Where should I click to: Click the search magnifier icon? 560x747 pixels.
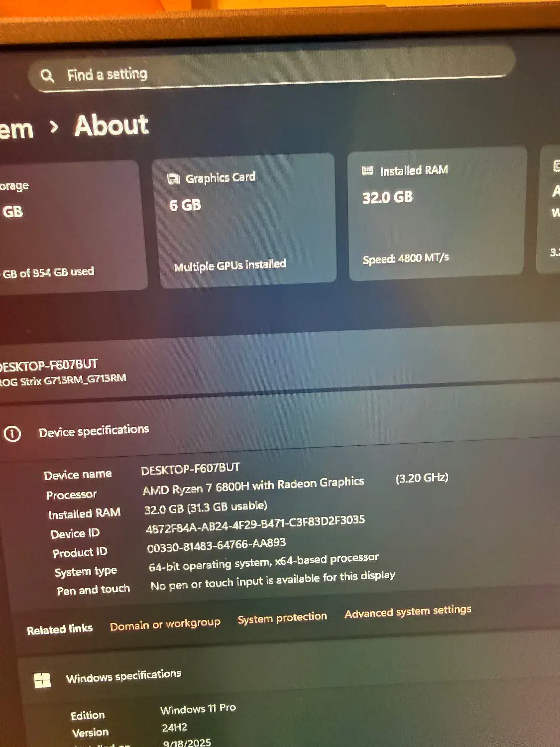pos(47,76)
